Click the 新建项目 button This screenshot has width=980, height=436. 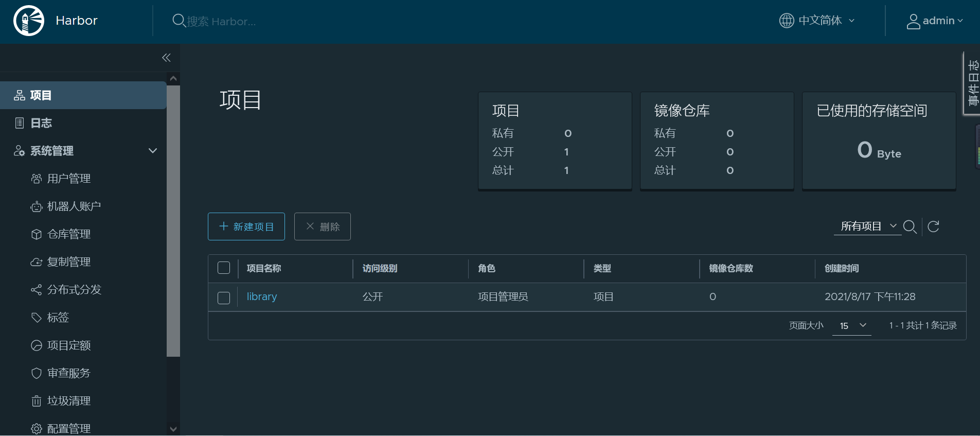[x=246, y=226]
